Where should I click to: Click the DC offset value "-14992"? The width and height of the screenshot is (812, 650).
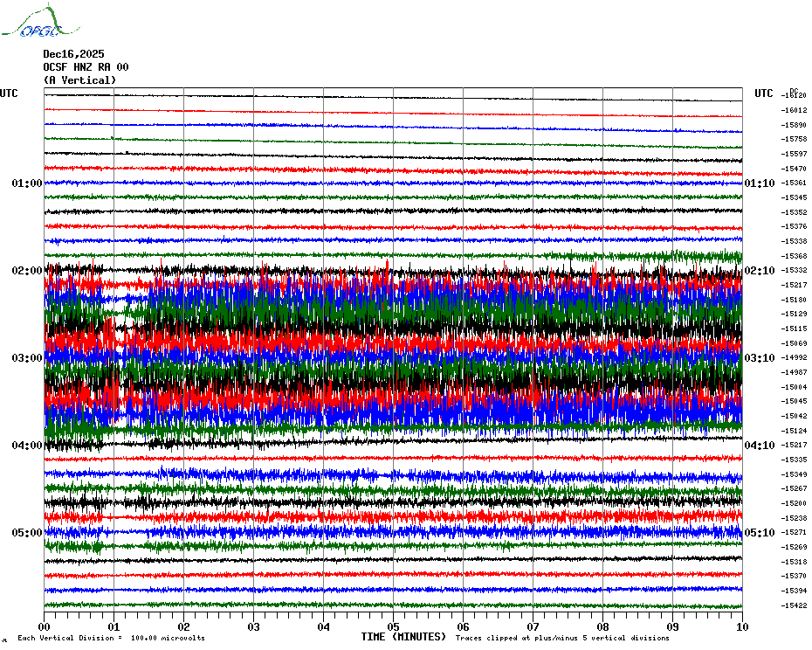[794, 357]
